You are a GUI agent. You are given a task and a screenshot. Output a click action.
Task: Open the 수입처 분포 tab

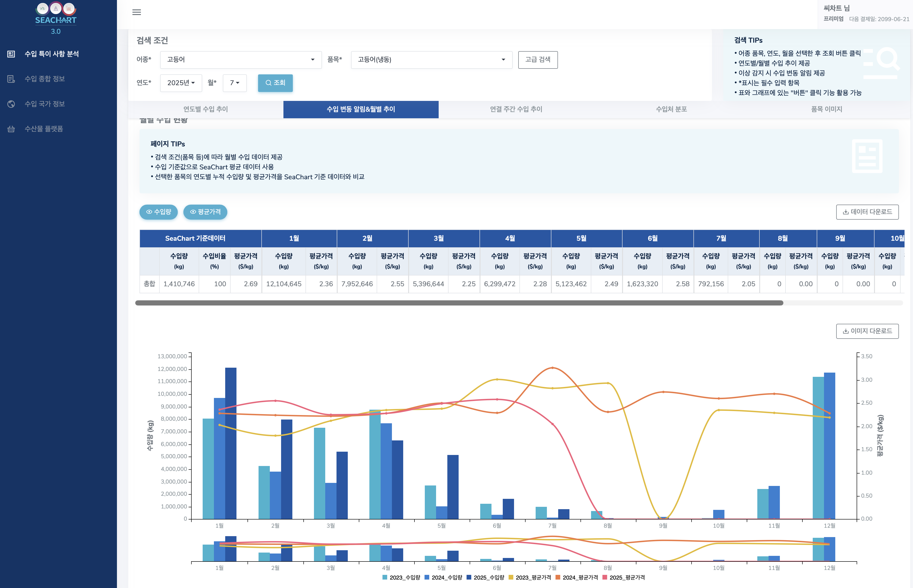click(x=671, y=109)
